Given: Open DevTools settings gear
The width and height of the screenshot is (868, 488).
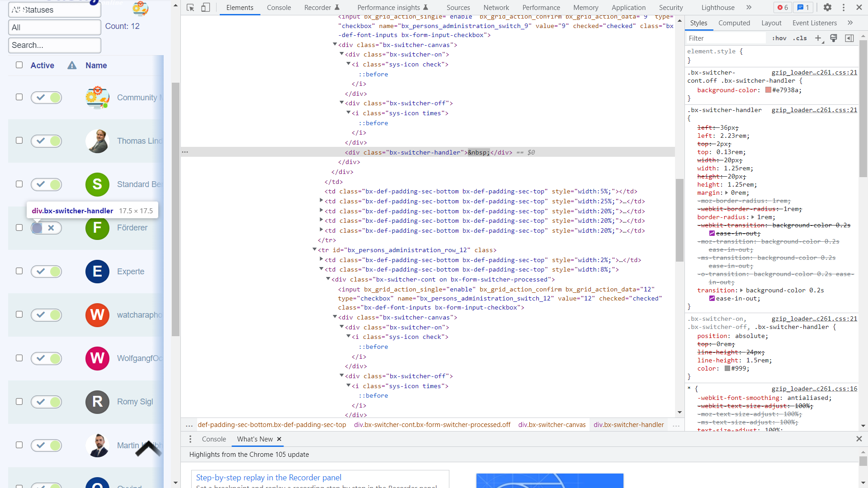Looking at the screenshot, I should point(827,8).
